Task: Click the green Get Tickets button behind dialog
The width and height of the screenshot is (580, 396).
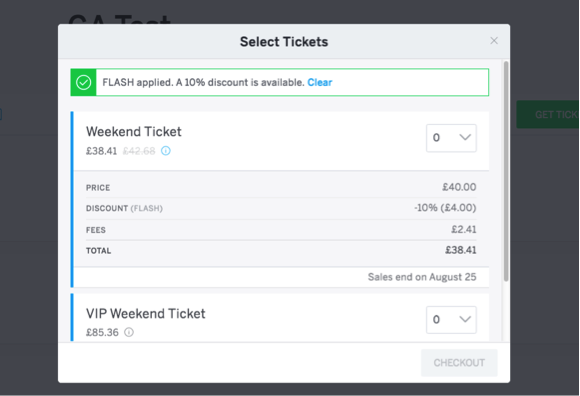Action: pos(548,114)
